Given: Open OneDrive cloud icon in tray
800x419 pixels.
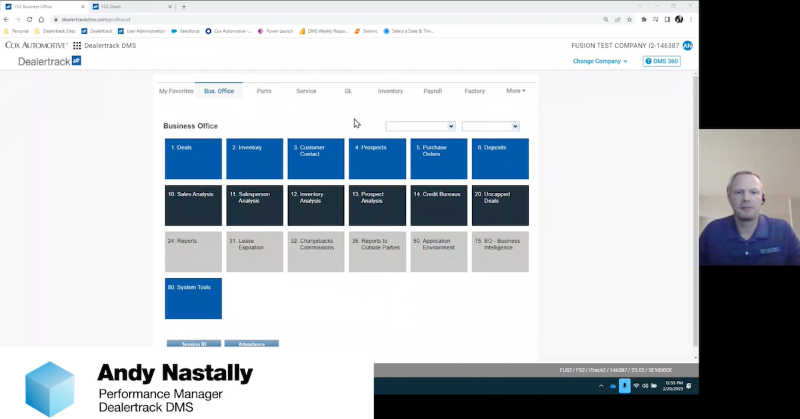Looking at the screenshot, I should pos(613,386).
